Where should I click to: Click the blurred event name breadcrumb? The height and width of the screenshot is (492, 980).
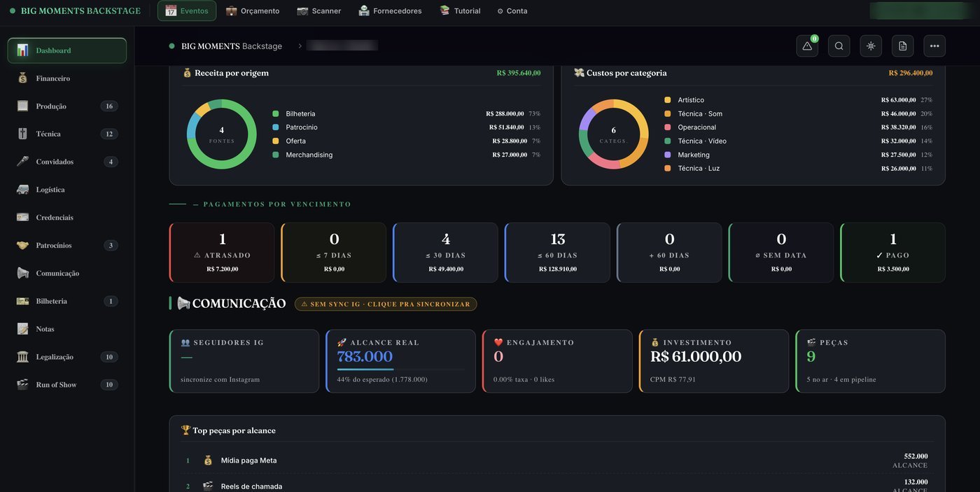point(342,45)
